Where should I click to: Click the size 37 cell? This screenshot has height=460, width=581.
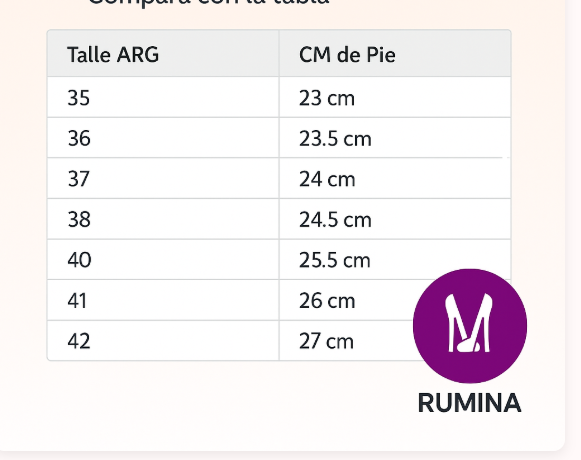click(x=163, y=178)
